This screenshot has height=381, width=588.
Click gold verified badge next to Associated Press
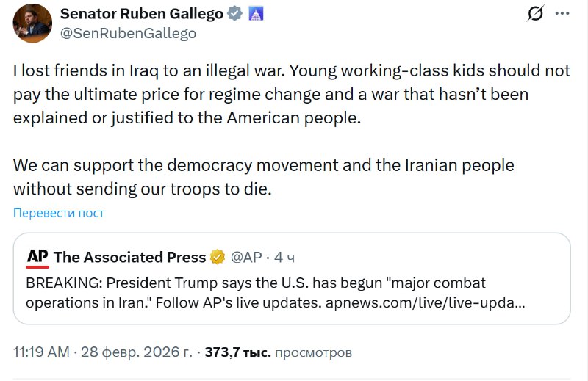[x=218, y=257]
